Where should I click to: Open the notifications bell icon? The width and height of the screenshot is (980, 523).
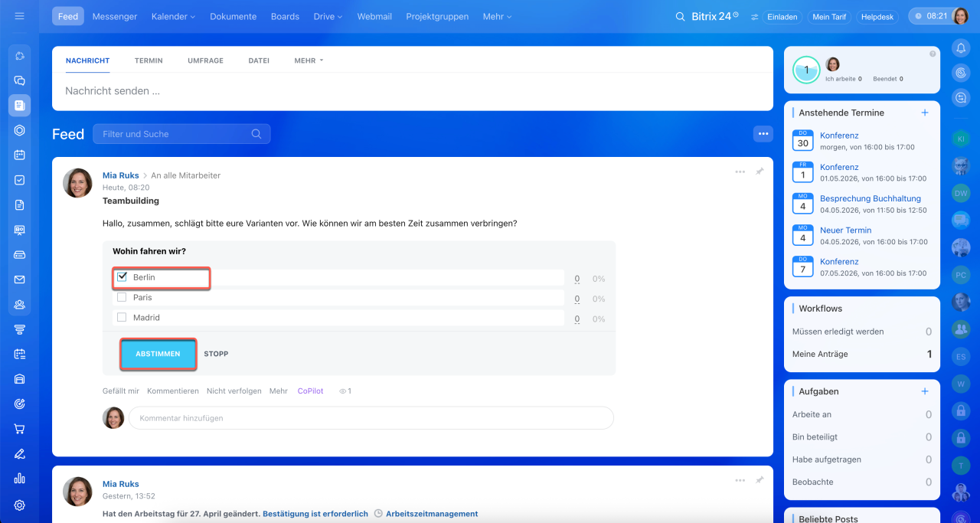pyautogui.click(x=961, y=47)
